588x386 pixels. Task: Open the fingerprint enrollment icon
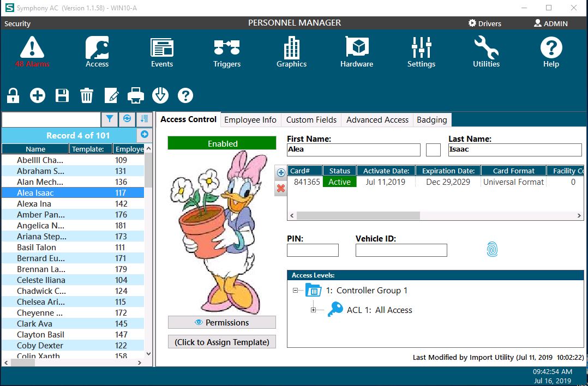(x=492, y=249)
